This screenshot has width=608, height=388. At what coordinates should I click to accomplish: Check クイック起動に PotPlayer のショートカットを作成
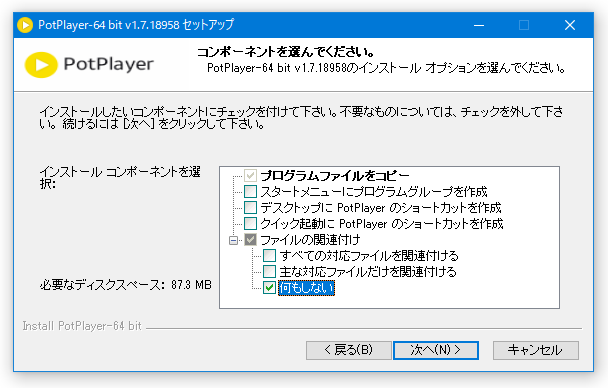pyautogui.click(x=250, y=223)
